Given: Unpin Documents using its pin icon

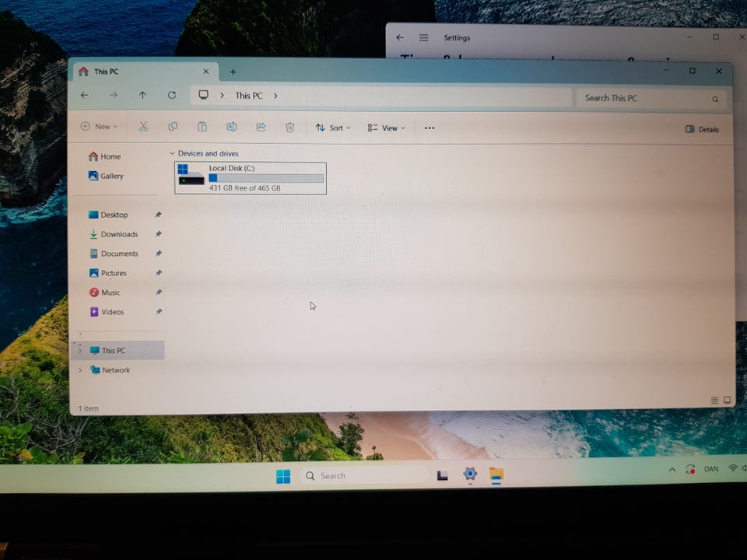Looking at the screenshot, I should pyautogui.click(x=158, y=254).
